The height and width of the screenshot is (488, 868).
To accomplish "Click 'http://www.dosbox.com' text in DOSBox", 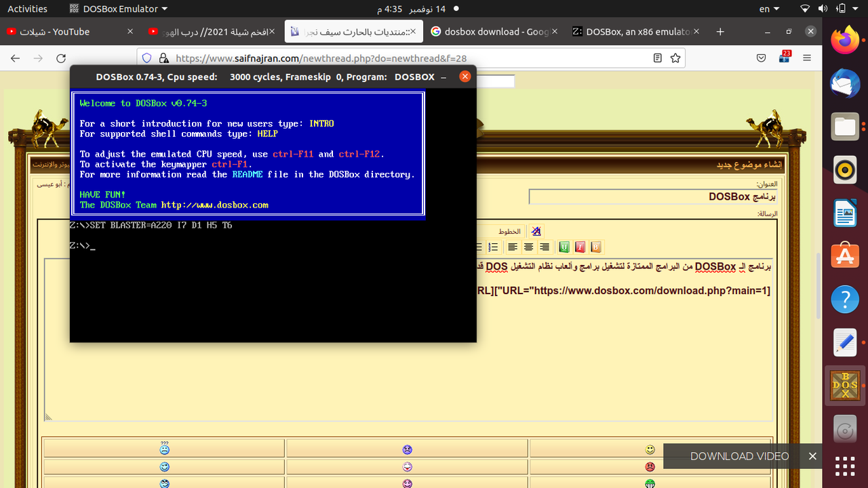I will tap(214, 205).
